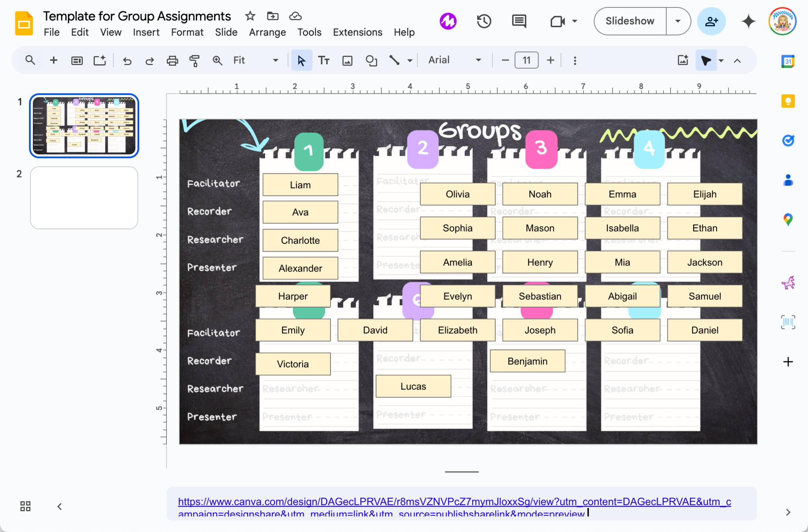
Task: Decrease font size minus button
Action: [505, 60]
